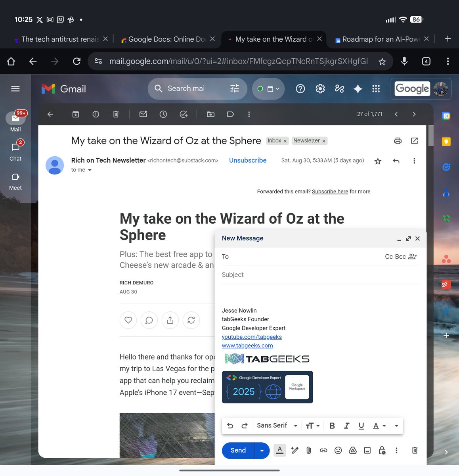The image size is (459, 476).
Task: Report the email as spam
Action: click(96, 114)
